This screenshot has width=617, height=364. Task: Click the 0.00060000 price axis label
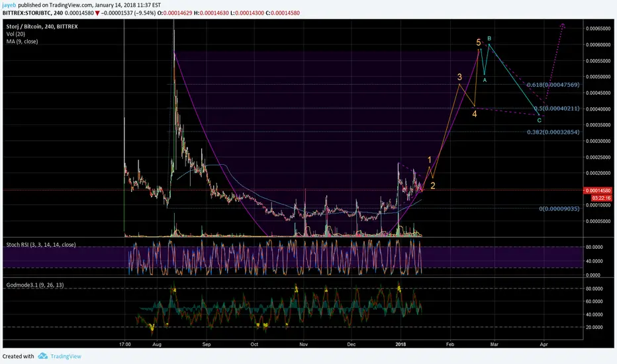598,44
